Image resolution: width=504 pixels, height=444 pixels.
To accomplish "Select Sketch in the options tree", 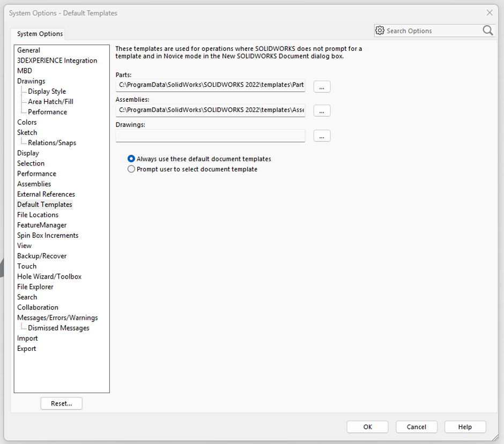I will (x=27, y=132).
